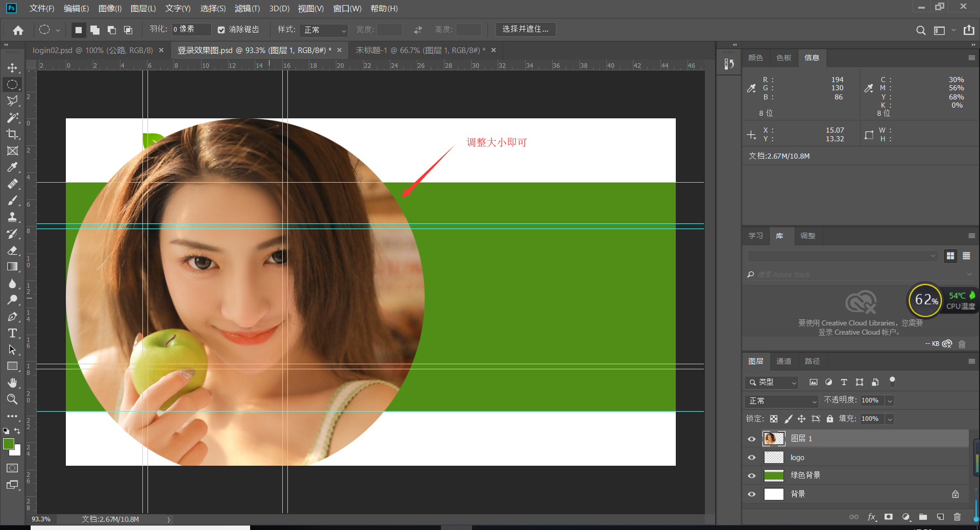Click the 选择并遮住 button

pos(525,29)
